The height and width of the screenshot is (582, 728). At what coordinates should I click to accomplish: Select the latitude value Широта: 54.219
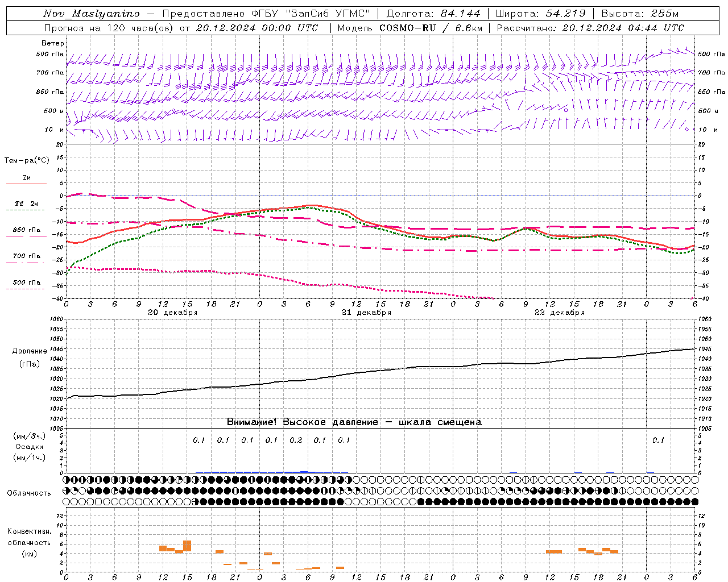coord(540,14)
